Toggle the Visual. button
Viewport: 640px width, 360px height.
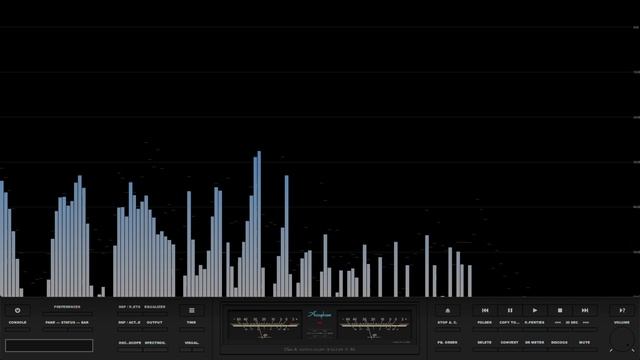tap(191, 343)
